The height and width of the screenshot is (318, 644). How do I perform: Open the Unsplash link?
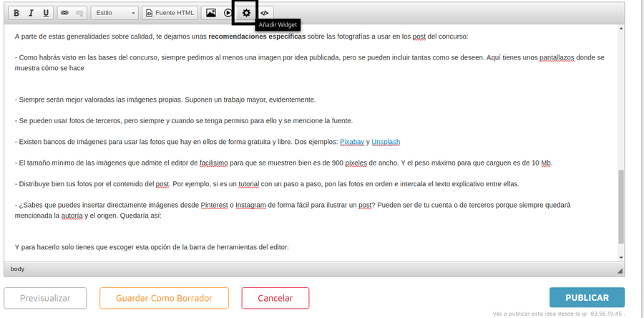coord(386,142)
